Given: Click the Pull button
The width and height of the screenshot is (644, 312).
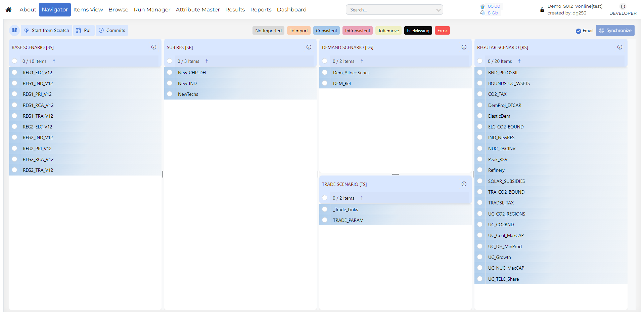Looking at the screenshot, I should [84, 30].
